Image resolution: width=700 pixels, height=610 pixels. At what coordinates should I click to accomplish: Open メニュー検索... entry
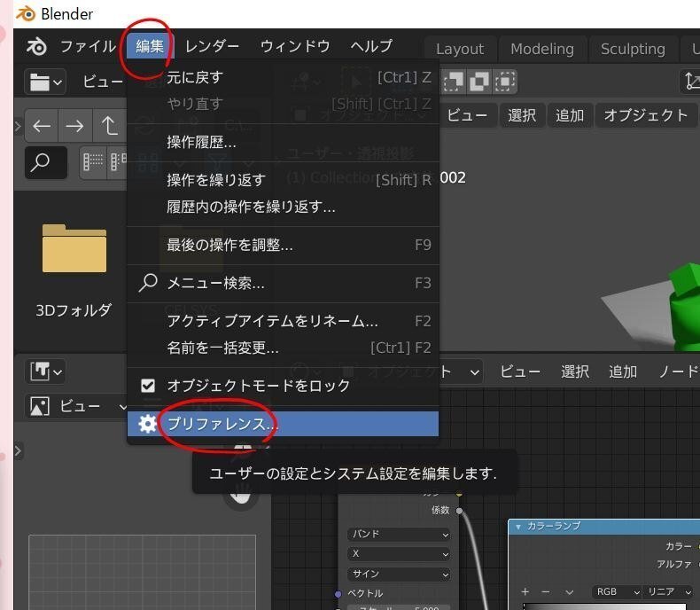(283, 283)
